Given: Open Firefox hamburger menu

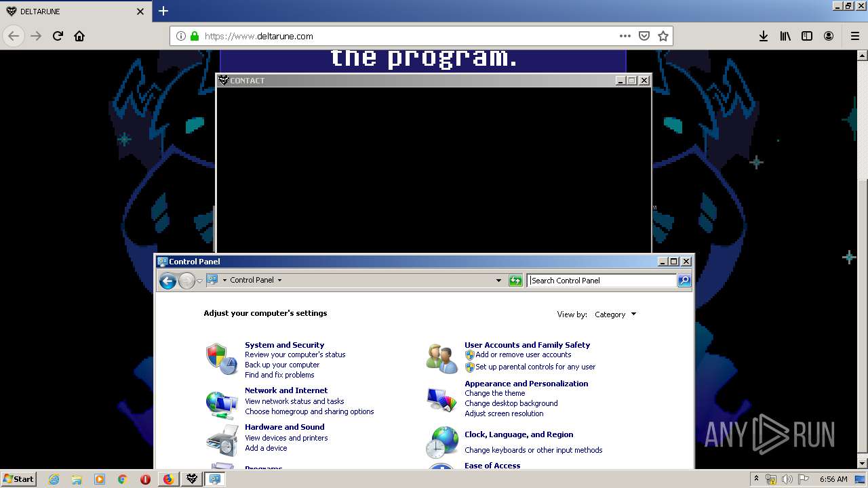Looking at the screenshot, I should (854, 36).
